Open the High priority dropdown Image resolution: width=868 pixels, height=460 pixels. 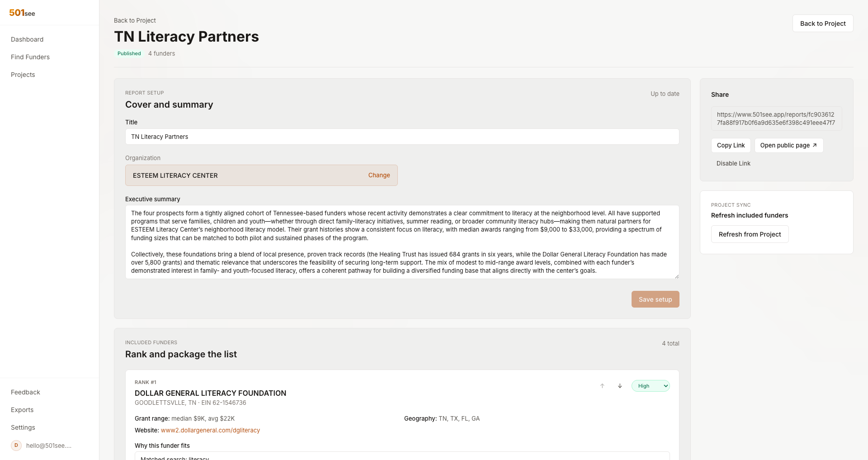(x=651, y=386)
